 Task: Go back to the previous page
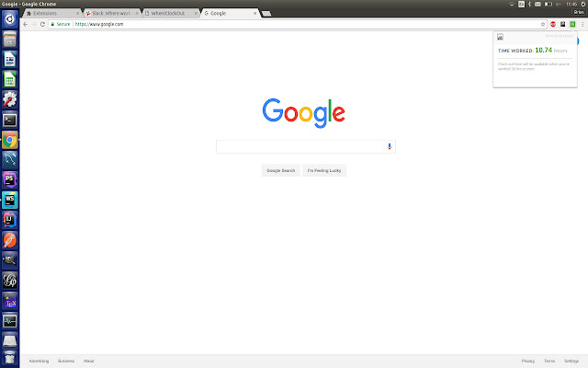pos(26,24)
